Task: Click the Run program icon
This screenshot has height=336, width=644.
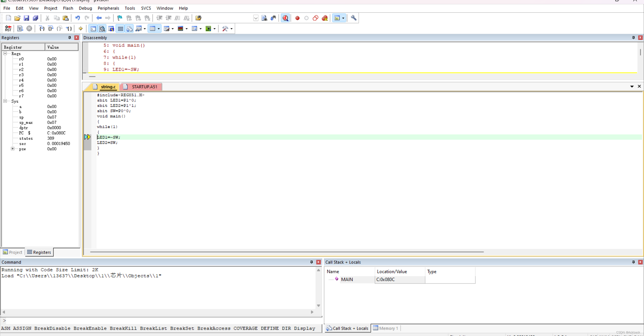Action: click(x=20, y=28)
